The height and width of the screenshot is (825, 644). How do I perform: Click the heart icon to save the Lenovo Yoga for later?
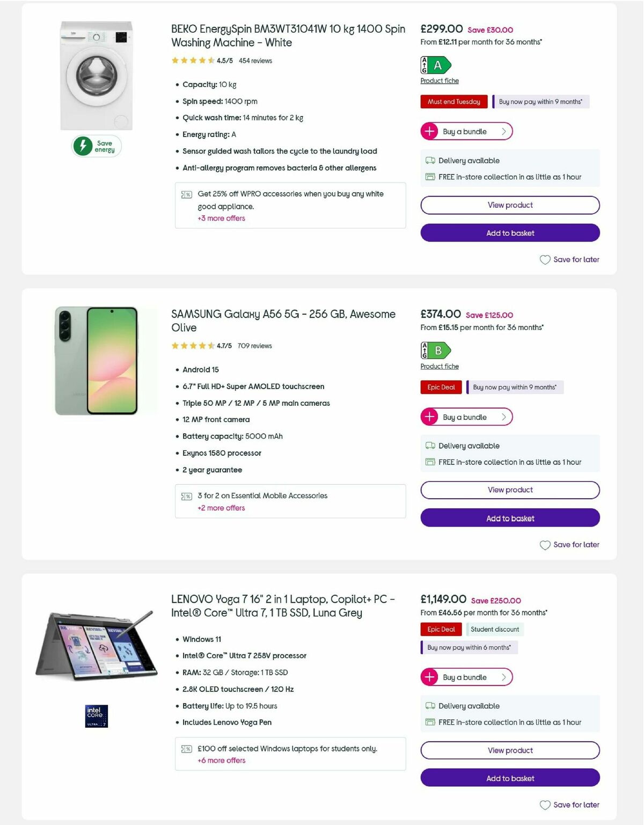click(x=545, y=805)
